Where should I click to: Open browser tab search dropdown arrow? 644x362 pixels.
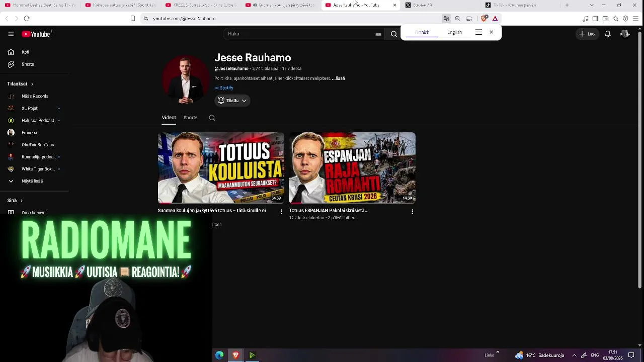pyautogui.click(x=591, y=5)
